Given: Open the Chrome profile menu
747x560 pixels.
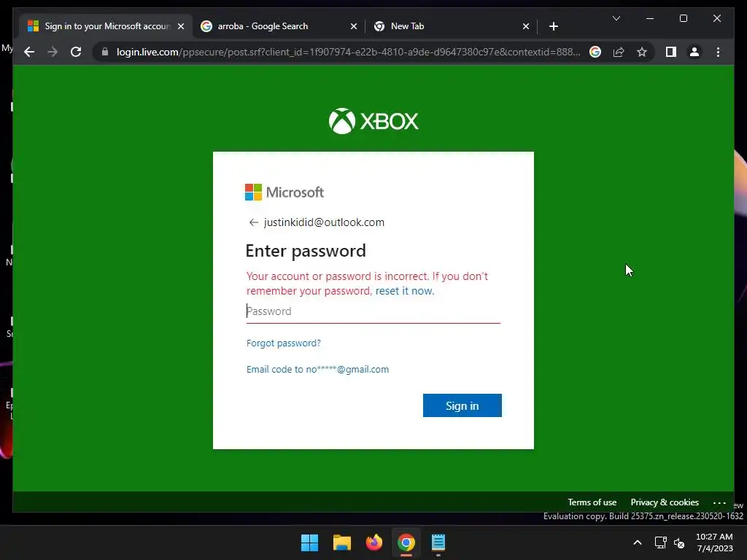Looking at the screenshot, I should [694, 52].
